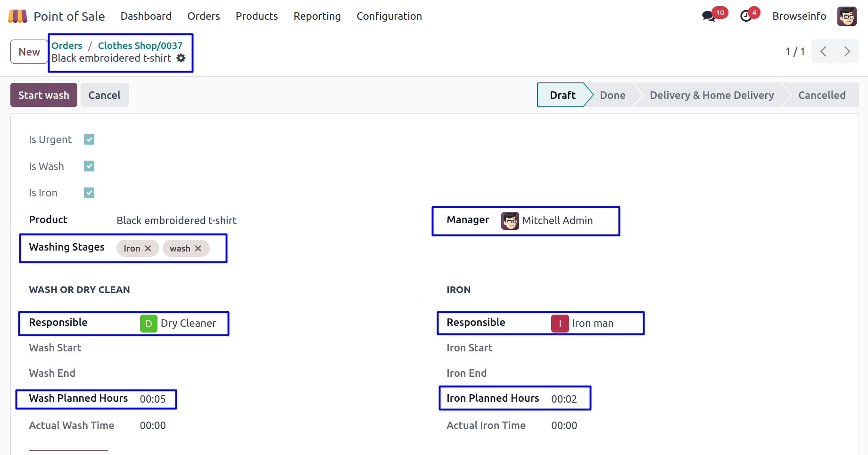Remove the wash stage tag
The image size is (868, 455).
[x=198, y=248]
